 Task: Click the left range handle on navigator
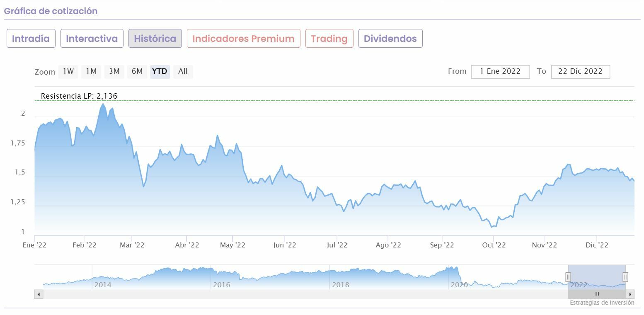568,276
